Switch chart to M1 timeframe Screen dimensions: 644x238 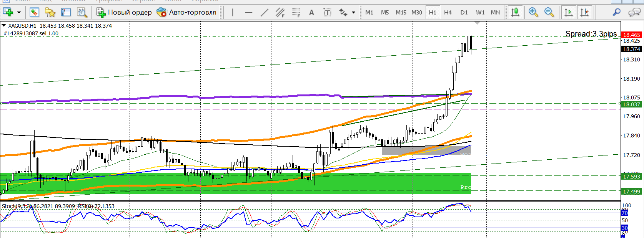pos(369,12)
